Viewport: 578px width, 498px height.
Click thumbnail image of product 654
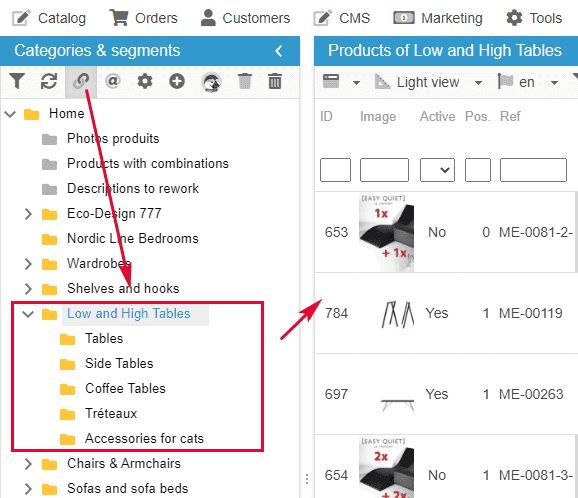(386, 467)
